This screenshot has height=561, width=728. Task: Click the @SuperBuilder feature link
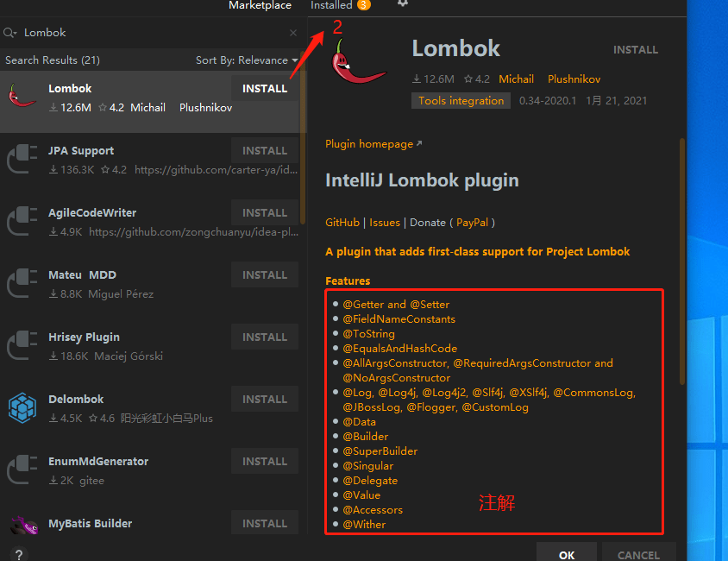380,451
